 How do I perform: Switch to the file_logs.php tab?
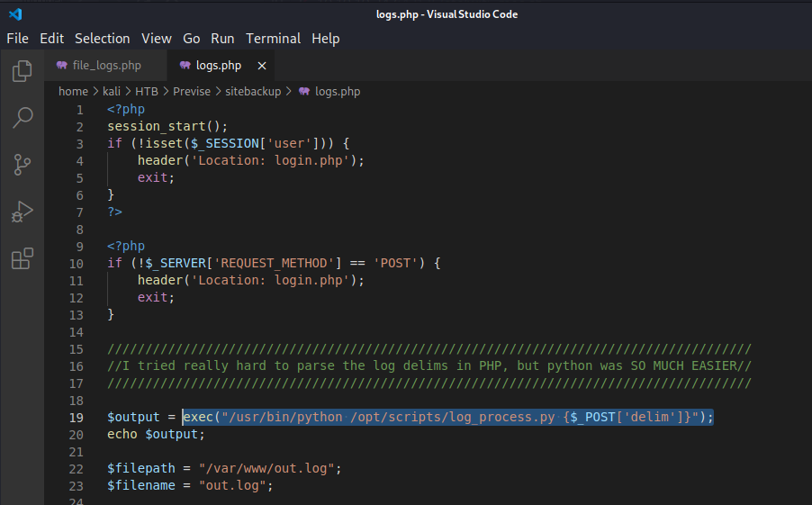pyautogui.click(x=105, y=66)
